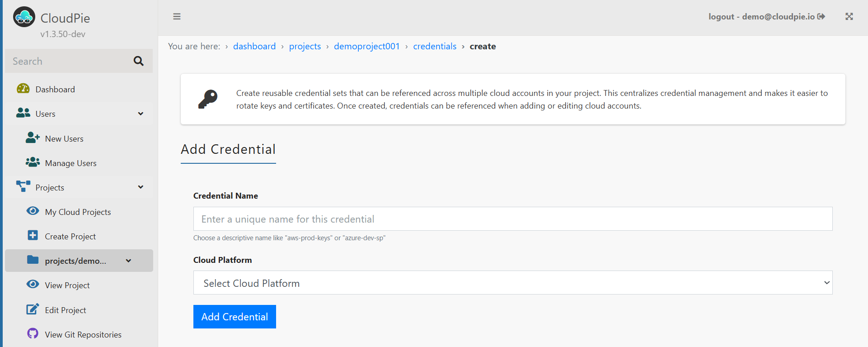Screen dimensions: 868x347
Task: Click the Edit Project pencil icon
Action: [33, 309]
